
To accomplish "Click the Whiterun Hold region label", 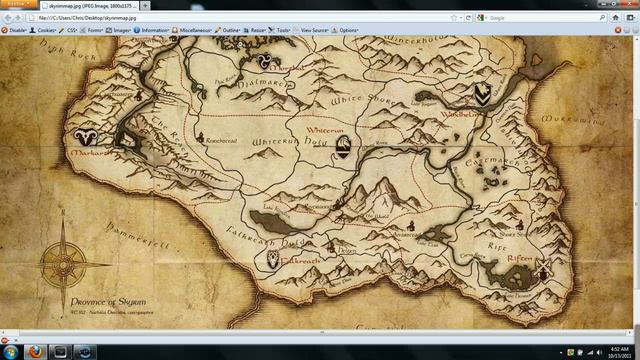I will coord(290,142).
